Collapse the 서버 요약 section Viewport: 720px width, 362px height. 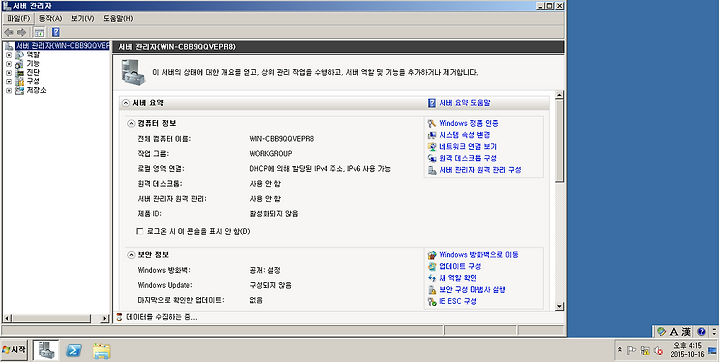(x=125, y=103)
